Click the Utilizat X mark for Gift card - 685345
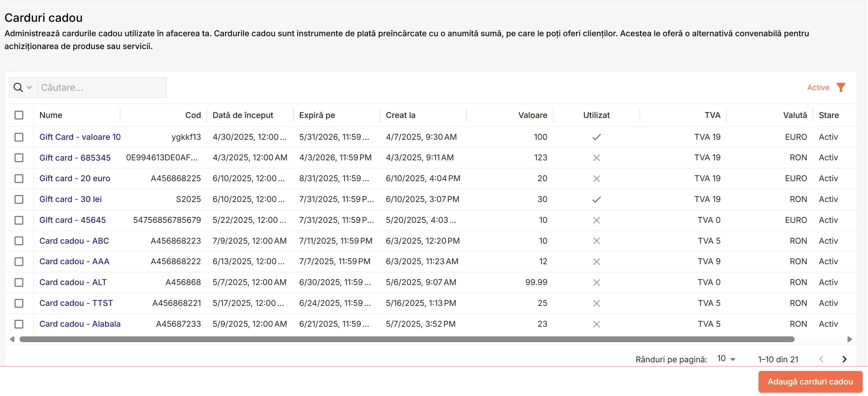The height and width of the screenshot is (396, 868). [x=596, y=157]
